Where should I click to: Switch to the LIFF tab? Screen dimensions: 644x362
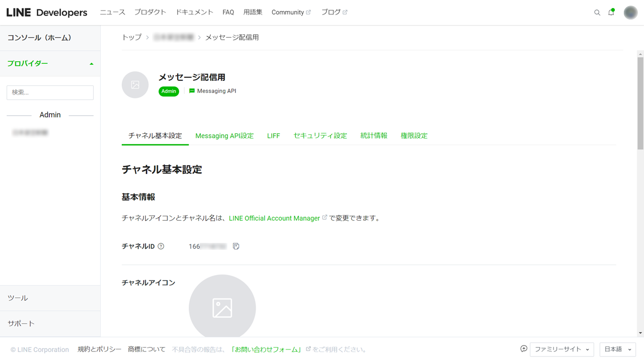pyautogui.click(x=274, y=136)
